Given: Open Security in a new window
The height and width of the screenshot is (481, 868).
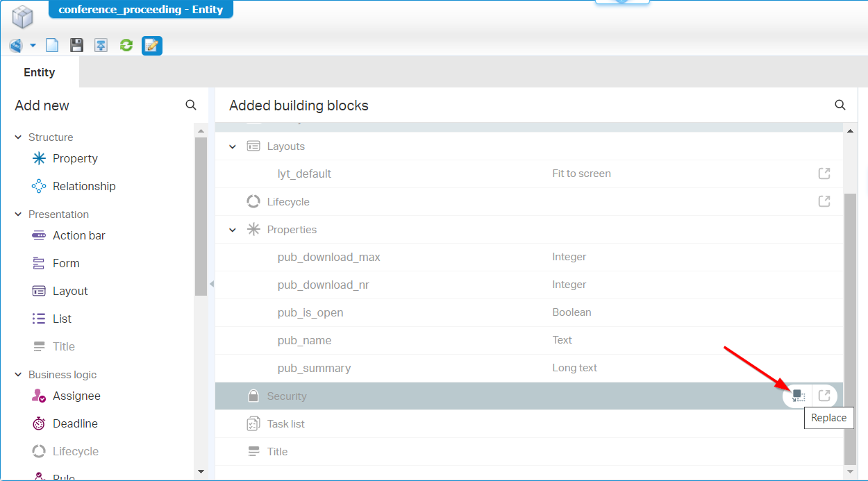Looking at the screenshot, I should (824, 396).
